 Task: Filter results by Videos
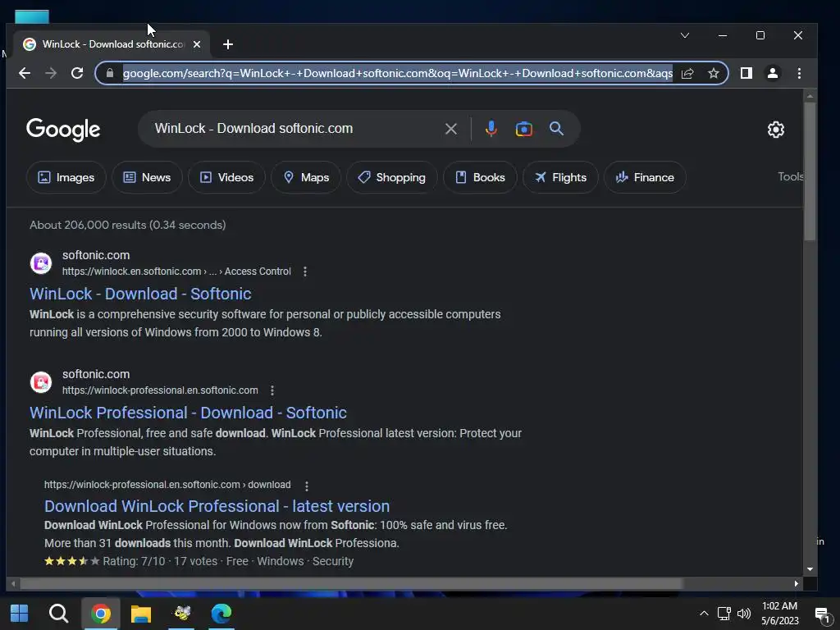pyautogui.click(x=226, y=177)
